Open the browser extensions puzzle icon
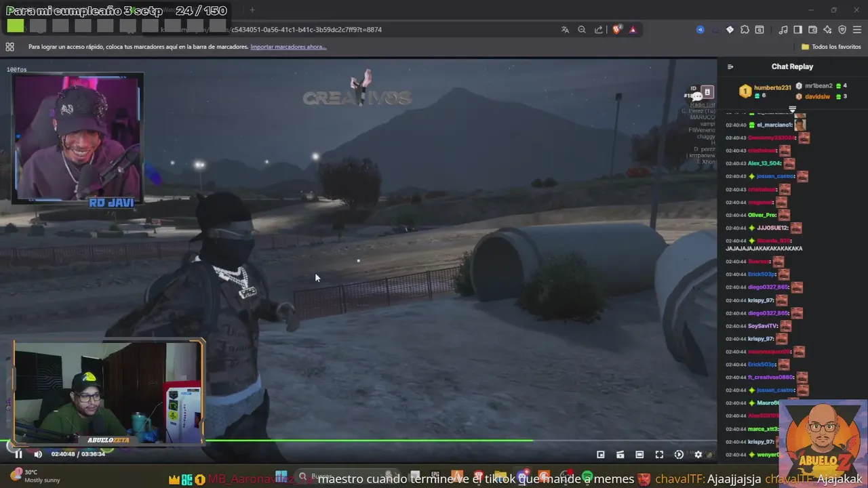The width and height of the screenshot is (868, 488). (x=745, y=30)
